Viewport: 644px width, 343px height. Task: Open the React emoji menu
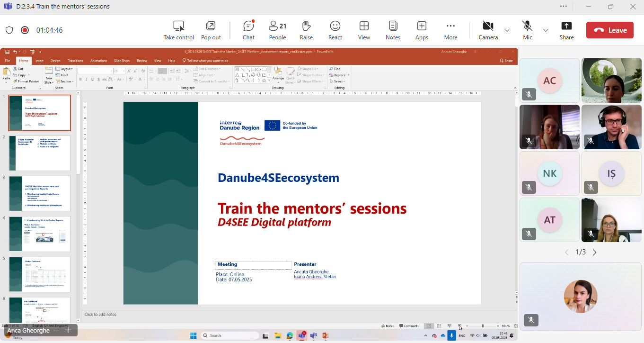[335, 30]
